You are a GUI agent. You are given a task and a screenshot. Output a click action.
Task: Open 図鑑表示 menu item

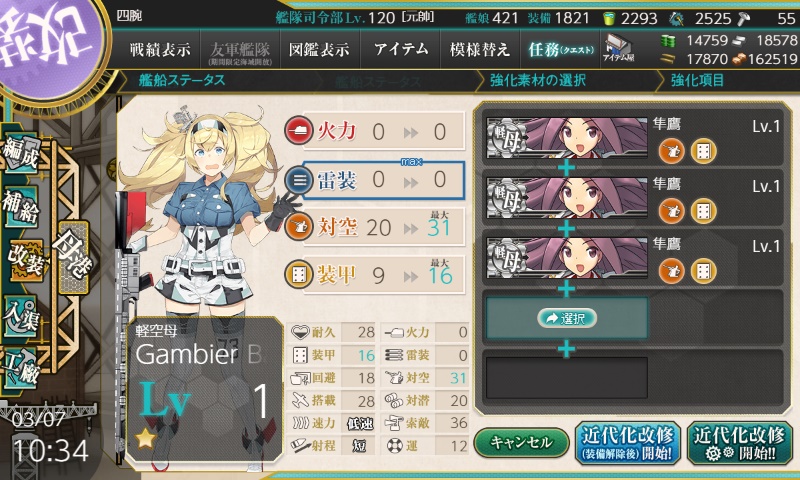click(319, 49)
